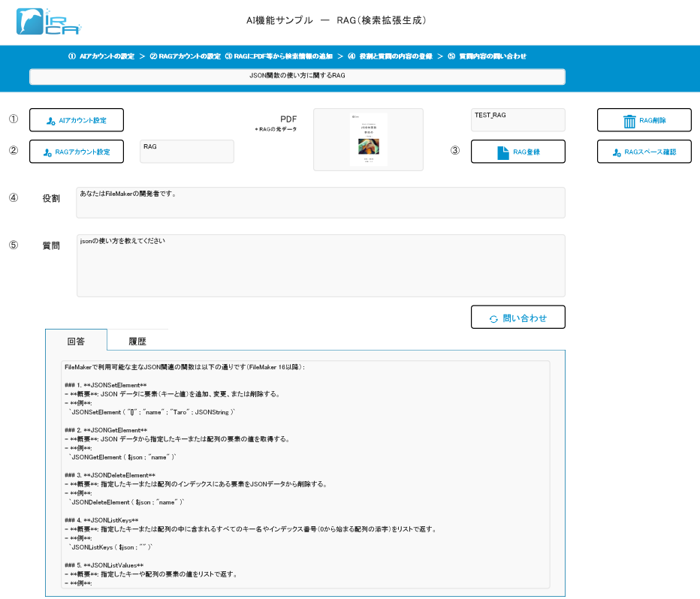
Task: Switch to the 回答 tab
Action: [76, 341]
